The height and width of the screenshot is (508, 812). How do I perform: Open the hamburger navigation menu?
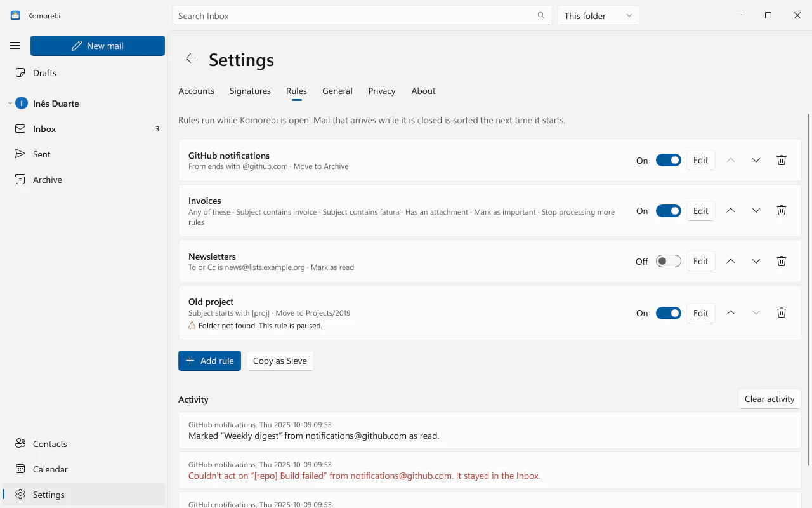(x=15, y=46)
